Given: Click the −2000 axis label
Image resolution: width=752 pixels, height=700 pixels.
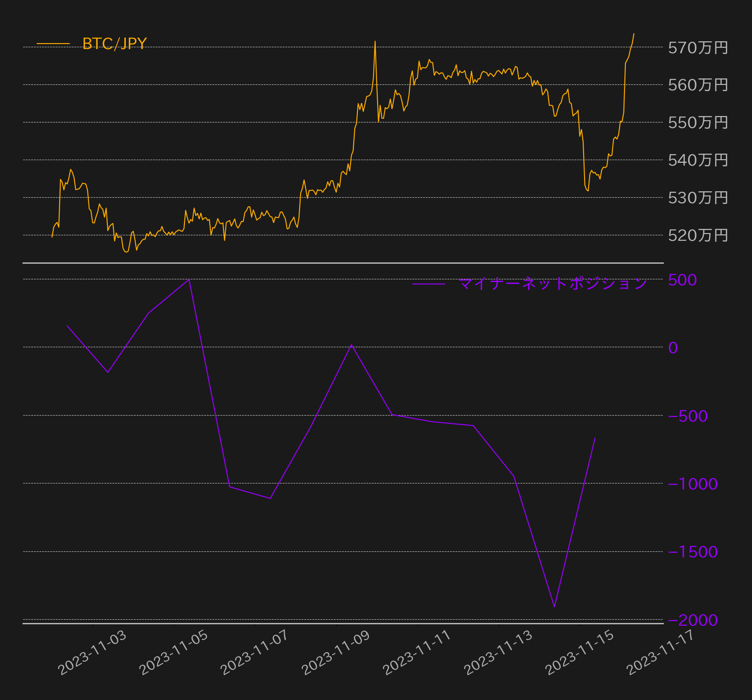Looking at the screenshot, I should coord(693,620).
